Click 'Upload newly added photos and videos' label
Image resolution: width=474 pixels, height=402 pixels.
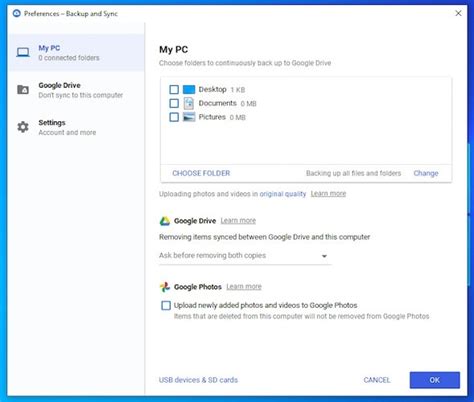[x=265, y=305]
